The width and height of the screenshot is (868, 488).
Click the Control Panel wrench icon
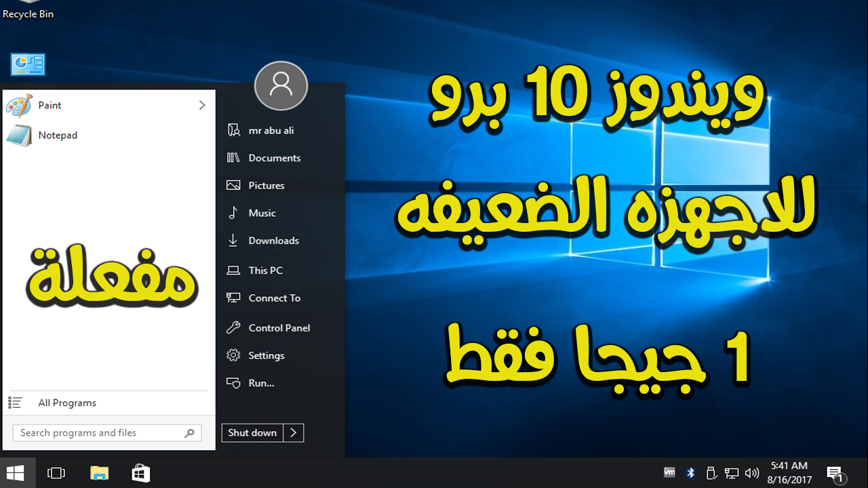pos(233,328)
